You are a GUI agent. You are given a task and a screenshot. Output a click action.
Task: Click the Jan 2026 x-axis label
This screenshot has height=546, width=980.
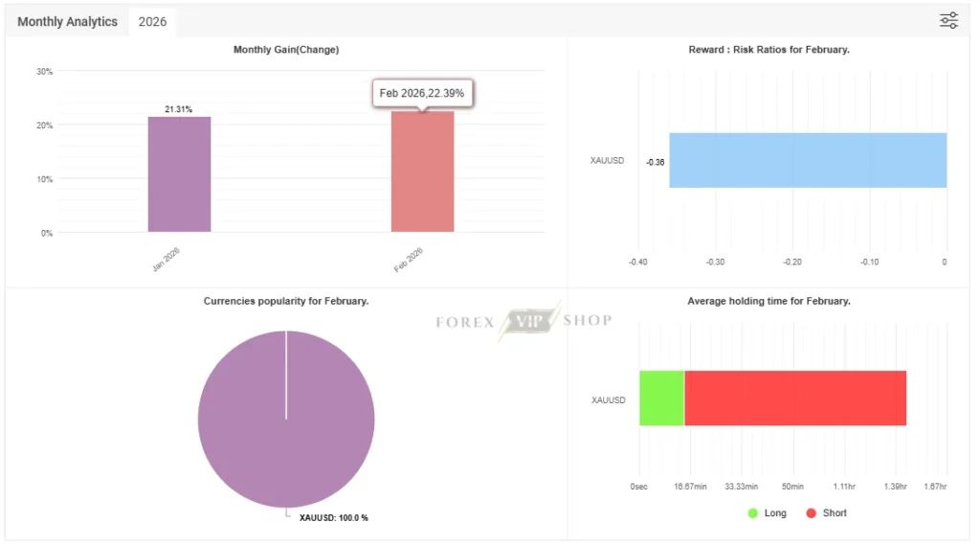pyautogui.click(x=167, y=259)
